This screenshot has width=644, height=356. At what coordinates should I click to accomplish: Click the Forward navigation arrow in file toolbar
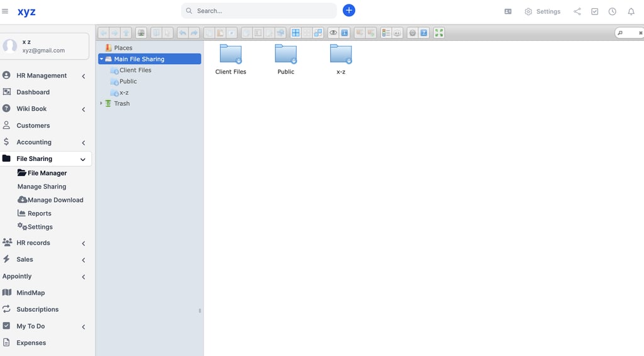[114, 33]
